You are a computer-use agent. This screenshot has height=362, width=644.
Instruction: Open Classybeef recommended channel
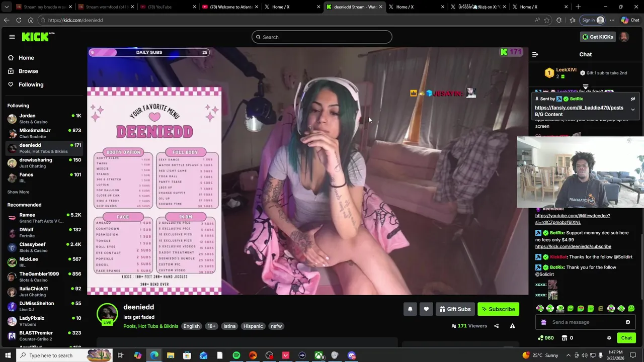[44, 247]
